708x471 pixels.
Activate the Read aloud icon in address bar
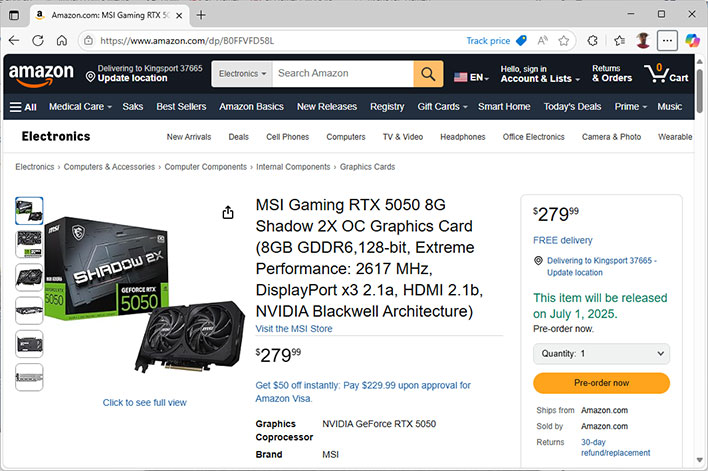click(x=543, y=41)
